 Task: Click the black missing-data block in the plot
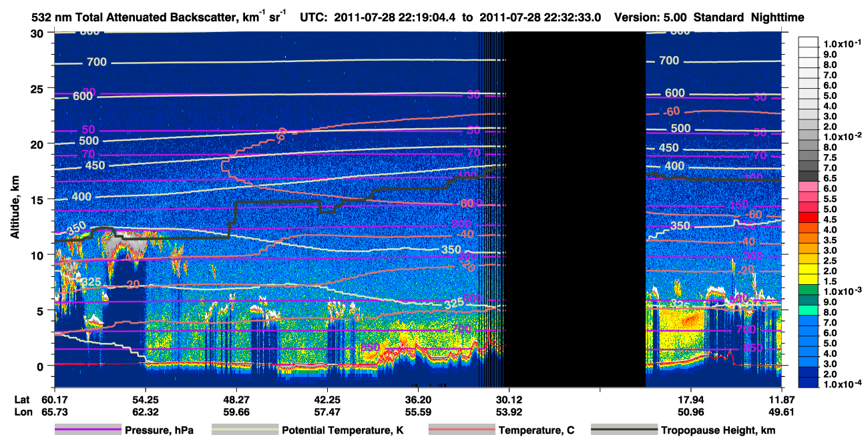[574, 209]
